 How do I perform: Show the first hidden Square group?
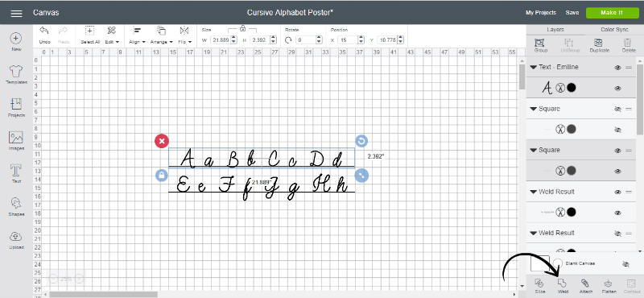pos(617,109)
